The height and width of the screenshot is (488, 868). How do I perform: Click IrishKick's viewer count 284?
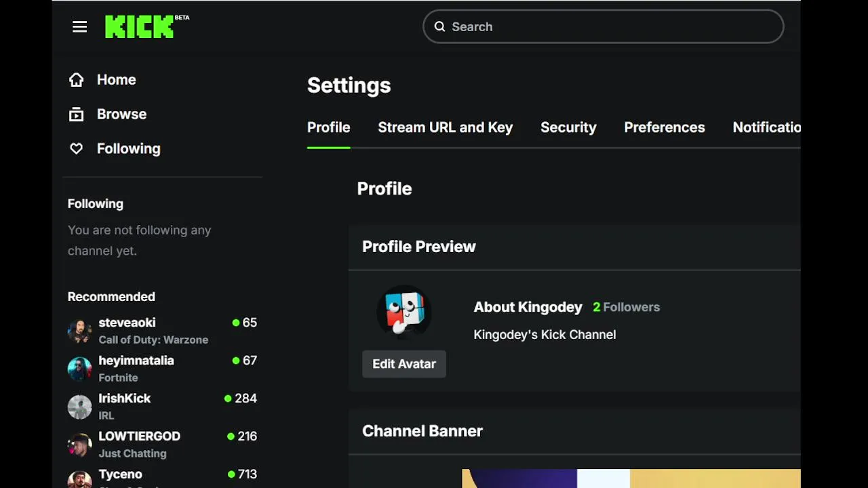(241, 399)
